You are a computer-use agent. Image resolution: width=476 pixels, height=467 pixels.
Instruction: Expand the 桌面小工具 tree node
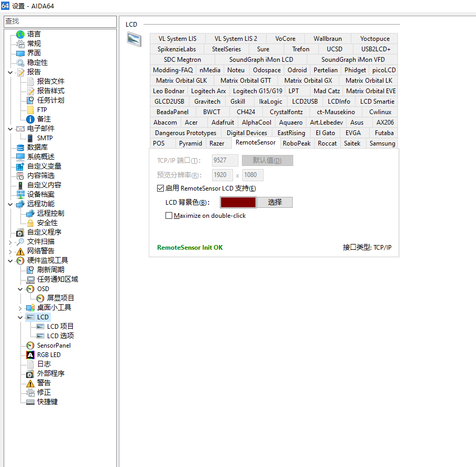pos(20,308)
